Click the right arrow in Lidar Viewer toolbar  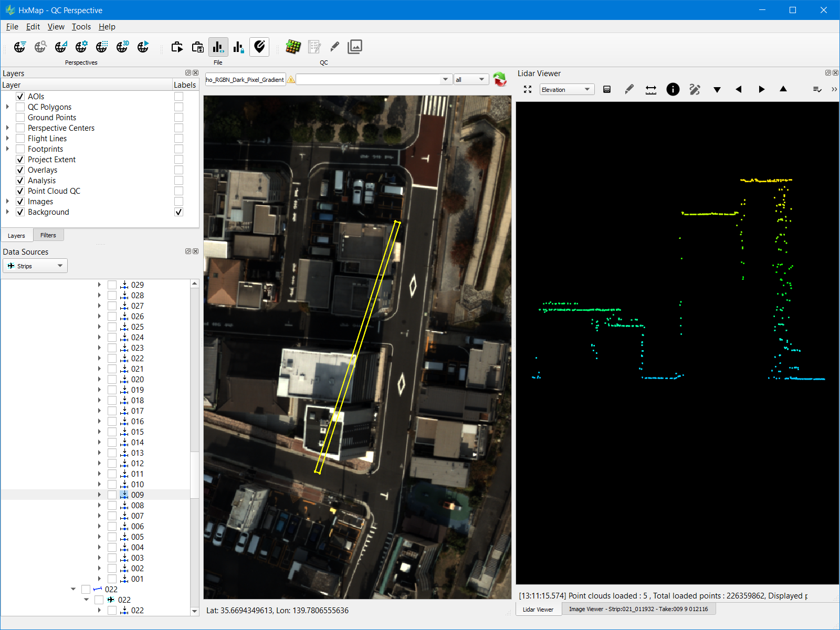point(761,90)
